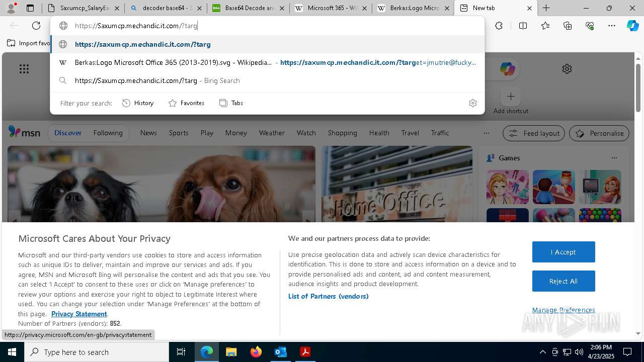Filter search by Tabs
Image resolution: width=644 pixels, height=362 pixels.
pyautogui.click(x=231, y=103)
